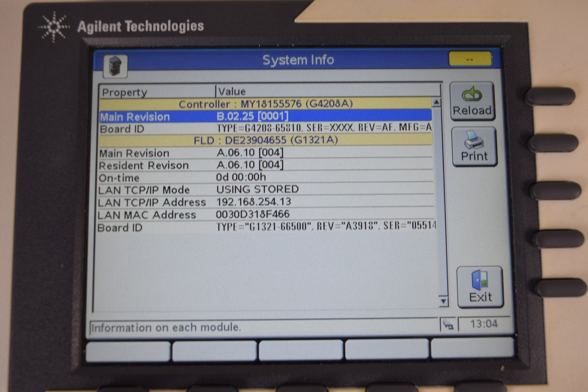Select the Board ID TYPE="G1321-66500" row
The image size is (588, 392).
tap(266, 227)
